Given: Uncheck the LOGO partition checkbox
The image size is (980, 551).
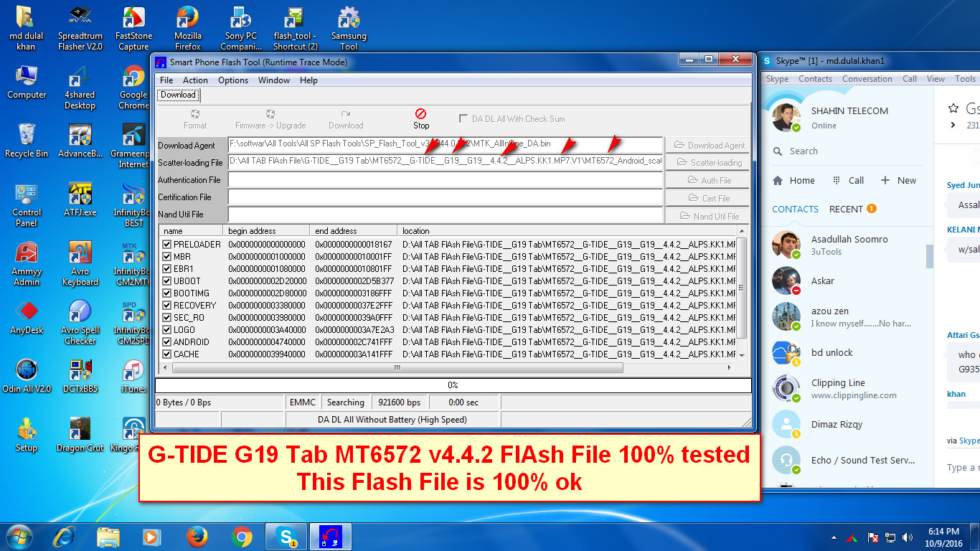Looking at the screenshot, I should pyautogui.click(x=166, y=329).
